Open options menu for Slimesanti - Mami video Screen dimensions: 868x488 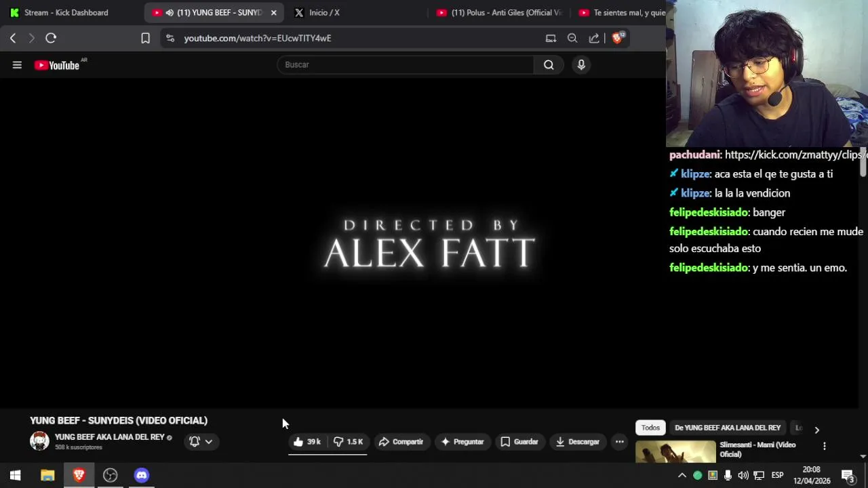point(824,446)
